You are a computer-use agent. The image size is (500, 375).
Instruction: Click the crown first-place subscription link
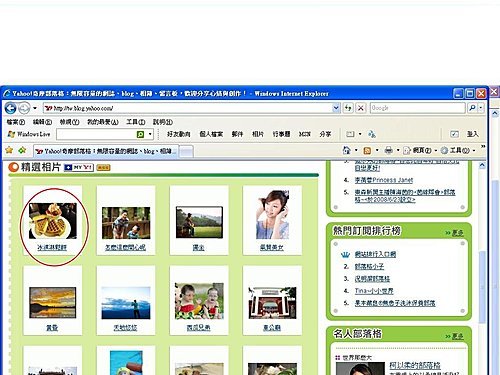[375, 254]
